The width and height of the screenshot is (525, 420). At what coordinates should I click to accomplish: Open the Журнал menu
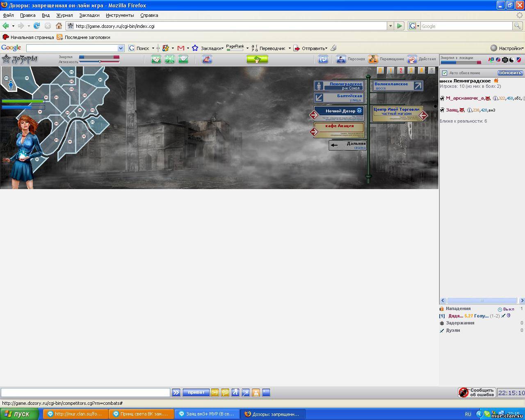pos(64,15)
